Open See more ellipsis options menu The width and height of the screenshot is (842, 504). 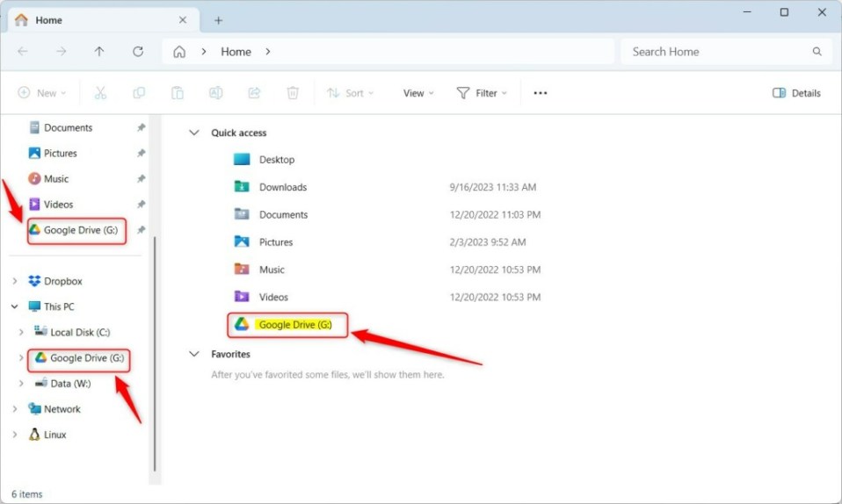(x=541, y=93)
